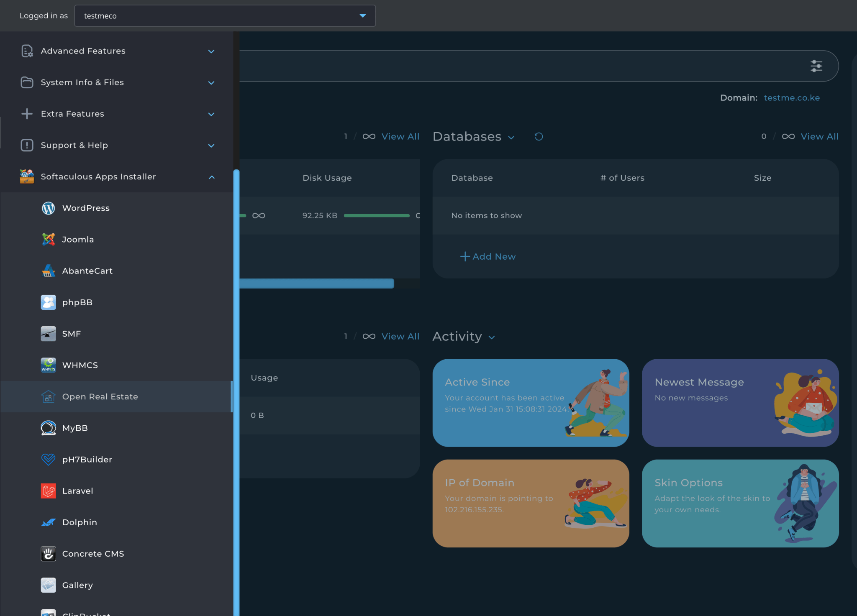Click the green disk usage progress bar
This screenshot has width=857, height=616.
coord(376,215)
